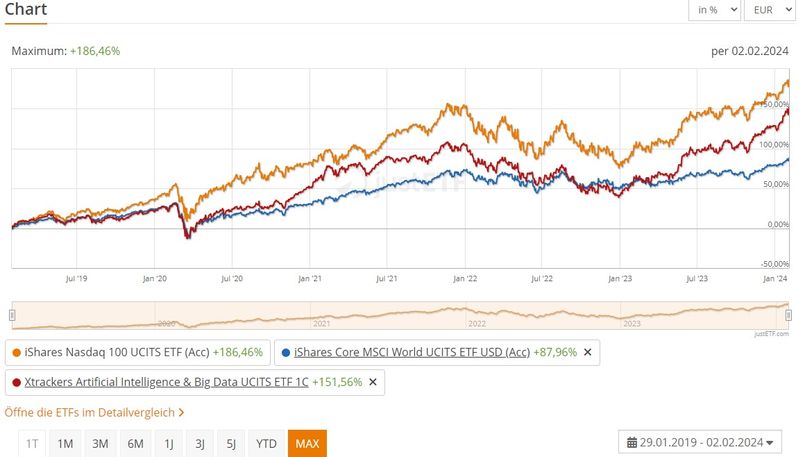
Task: Open 'Öffne die ETFs im Detailvergleich' link
Action: tap(94, 412)
